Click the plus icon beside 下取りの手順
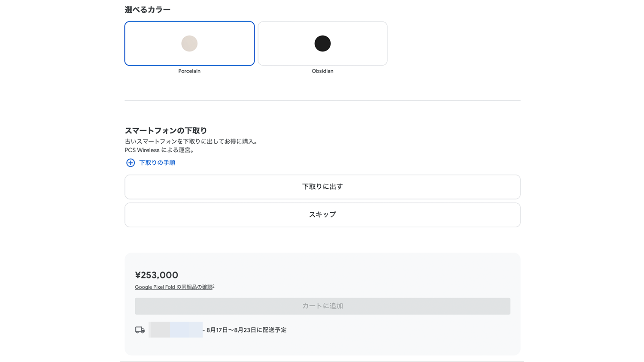Viewport: 644px width, 362px height. coord(131,163)
